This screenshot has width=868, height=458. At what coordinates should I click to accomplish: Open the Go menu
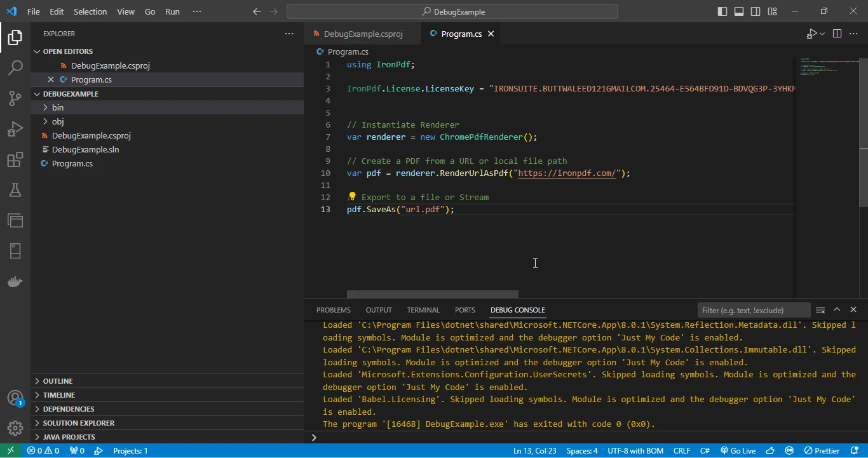150,11
